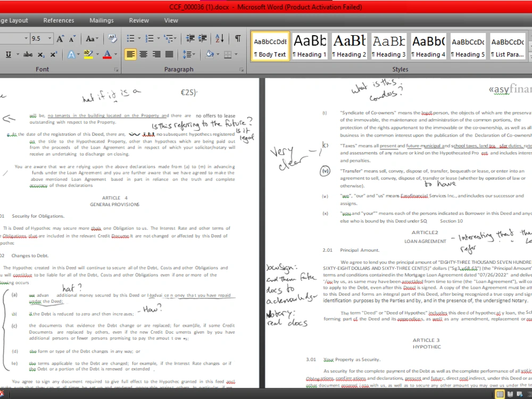The width and height of the screenshot is (532, 399).
Task: Toggle Center alignment
Action: click(143, 54)
